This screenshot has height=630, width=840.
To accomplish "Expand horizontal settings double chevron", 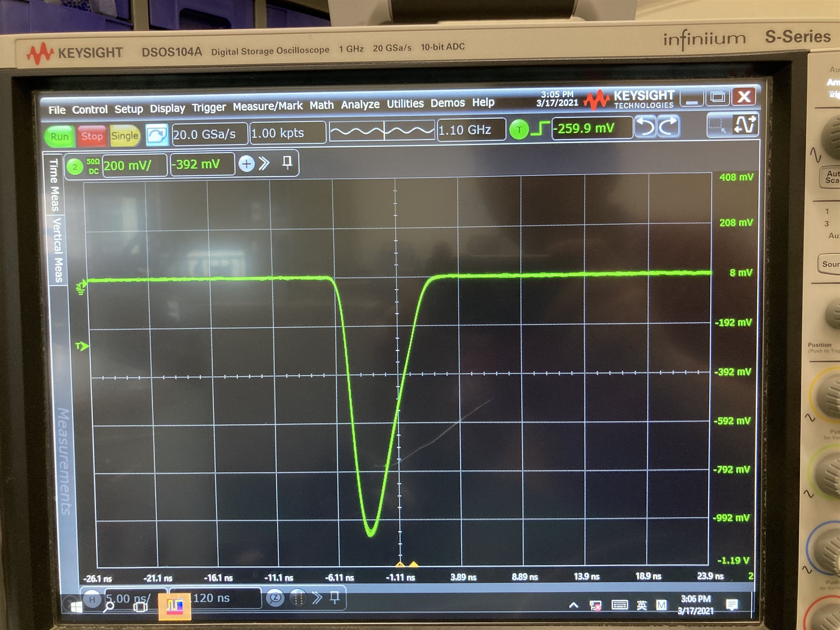I will coord(317,598).
